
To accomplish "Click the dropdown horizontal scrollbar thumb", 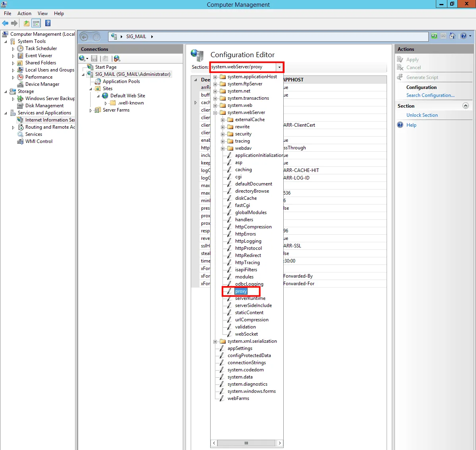I will (246, 443).
